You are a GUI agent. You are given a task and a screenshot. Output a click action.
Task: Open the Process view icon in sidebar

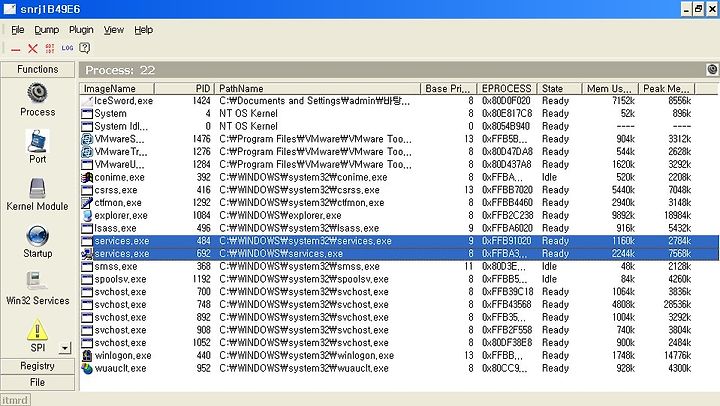point(37,93)
